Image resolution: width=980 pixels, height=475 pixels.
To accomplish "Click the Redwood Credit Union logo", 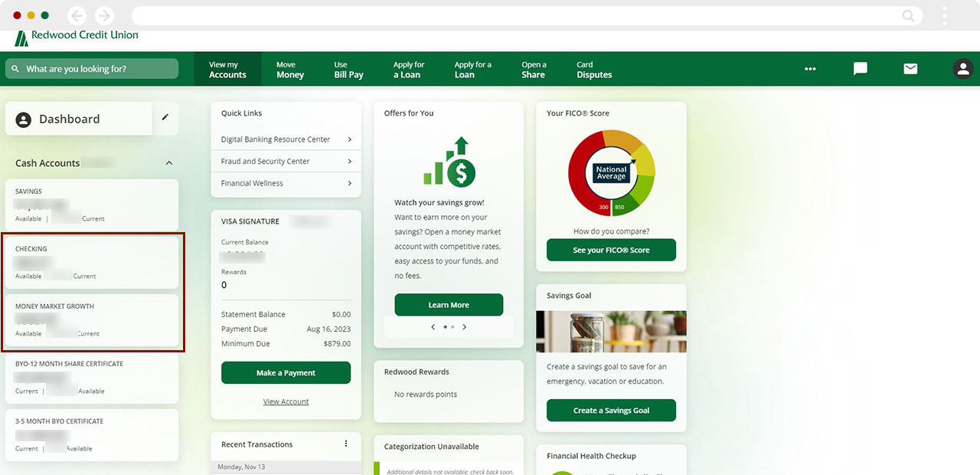I will pos(77,36).
